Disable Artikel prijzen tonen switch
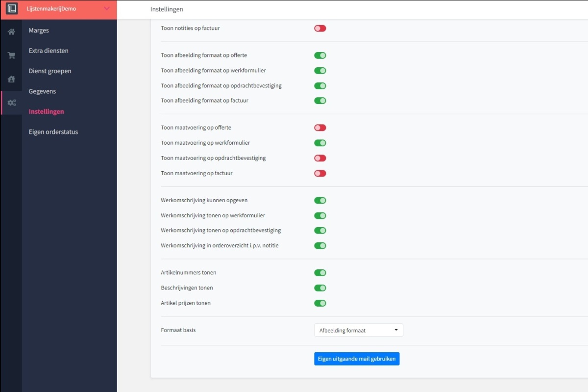This screenshot has height=392, width=588. (x=320, y=303)
